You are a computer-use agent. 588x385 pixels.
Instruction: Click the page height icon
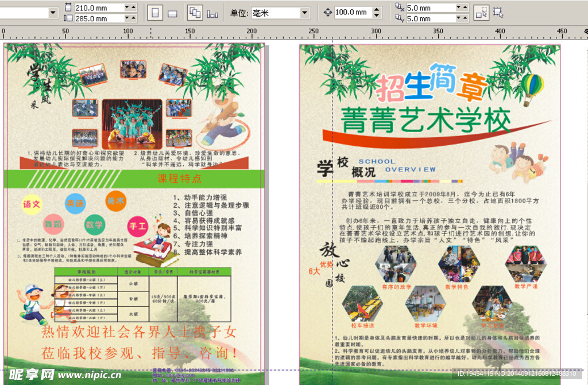68,18
